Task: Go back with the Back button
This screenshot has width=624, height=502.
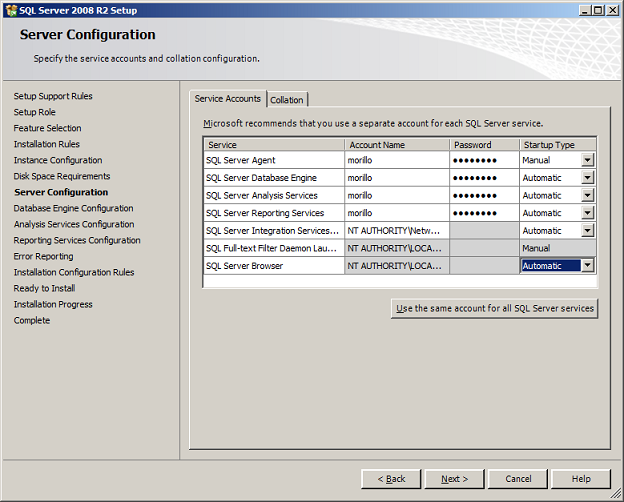Action: (391, 479)
